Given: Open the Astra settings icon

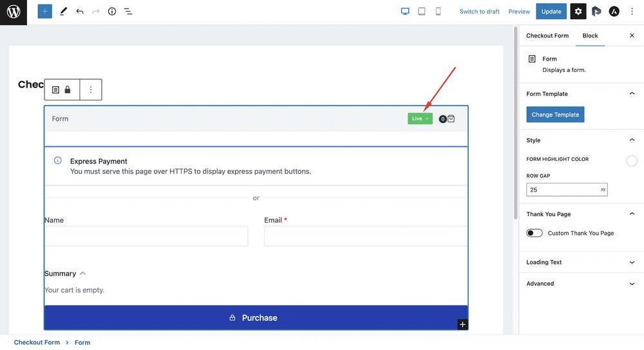Looking at the screenshot, I should 614,12.
